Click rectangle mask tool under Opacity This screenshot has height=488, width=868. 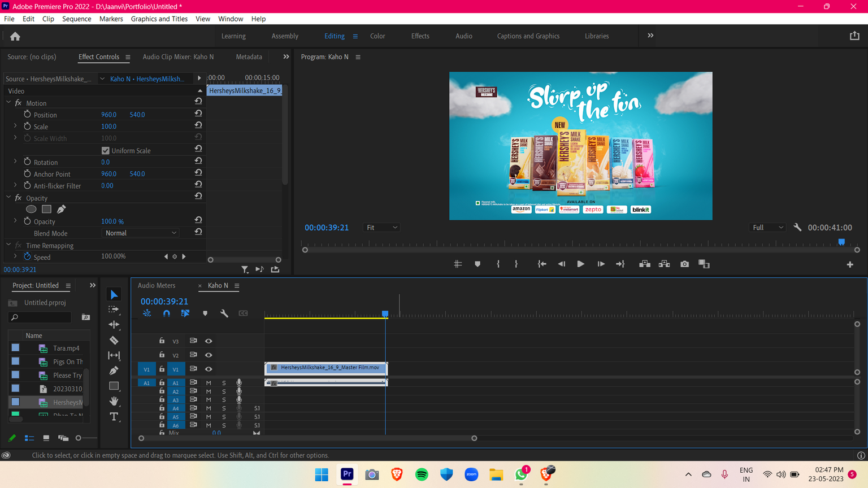(46, 209)
